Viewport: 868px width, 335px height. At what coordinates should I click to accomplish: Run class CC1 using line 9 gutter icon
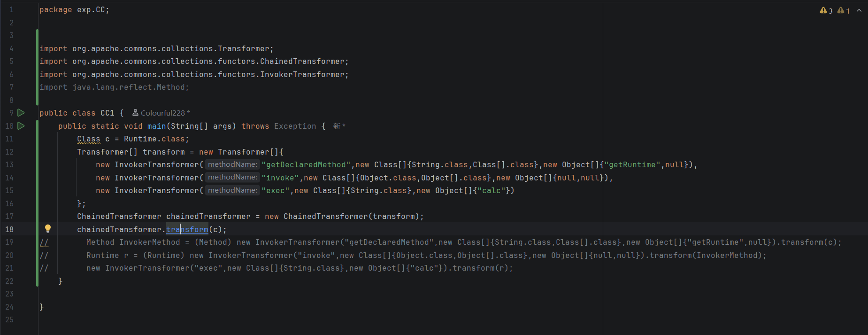click(x=21, y=113)
